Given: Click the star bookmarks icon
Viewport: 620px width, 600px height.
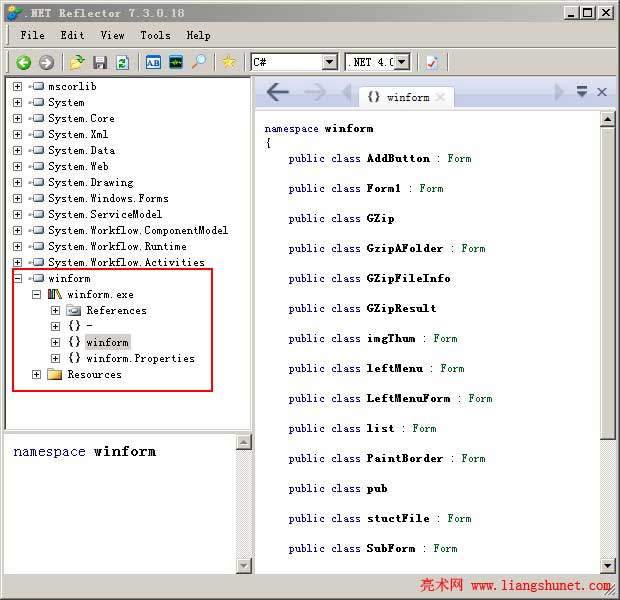Looking at the screenshot, I should tap(229, 62).
